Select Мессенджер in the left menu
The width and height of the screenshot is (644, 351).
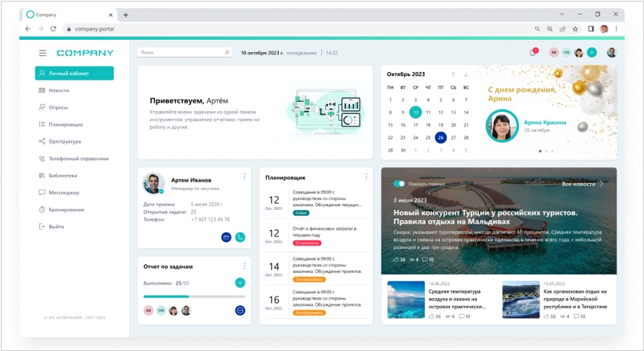(x=64, y=192)
